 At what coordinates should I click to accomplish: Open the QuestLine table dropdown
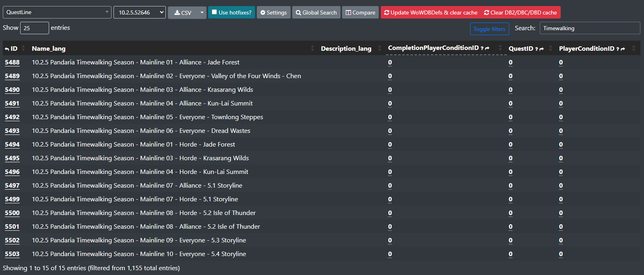tap(57, 12)
